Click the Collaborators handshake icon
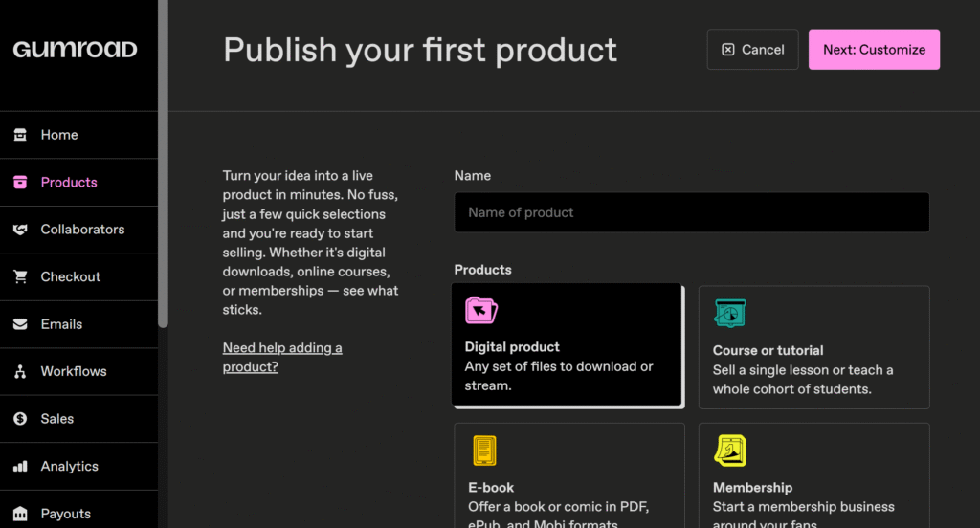This screenshot has height=528, width=980. tap(20, 230)
